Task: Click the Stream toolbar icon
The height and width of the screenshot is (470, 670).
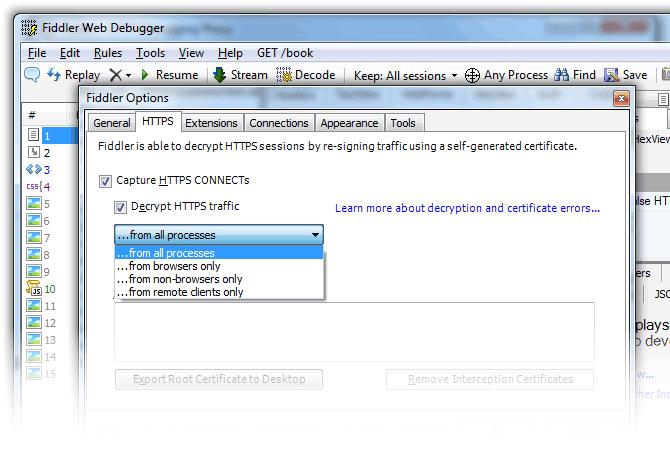Action: (x=220, y=75)
